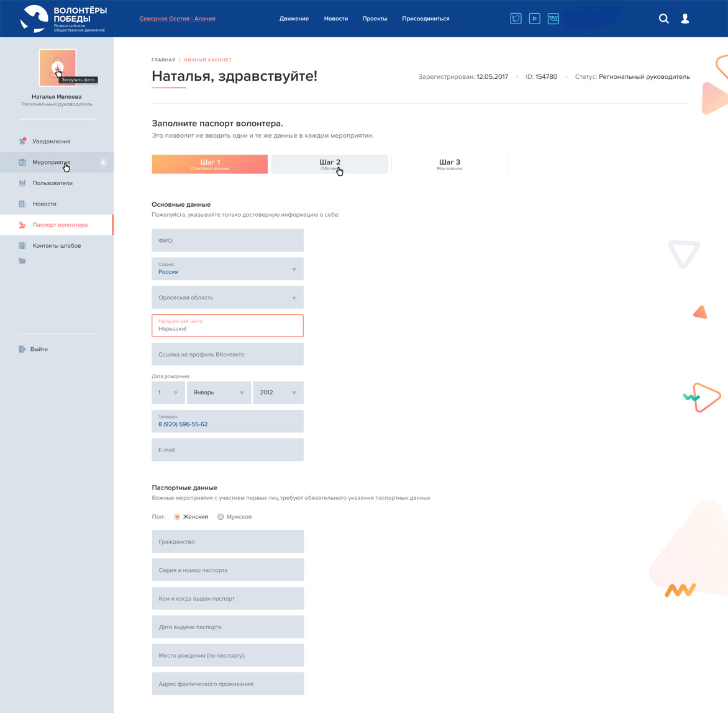The image size is (728, 713).
Task: Click Выйти to log out
Action: pos(39,349)
